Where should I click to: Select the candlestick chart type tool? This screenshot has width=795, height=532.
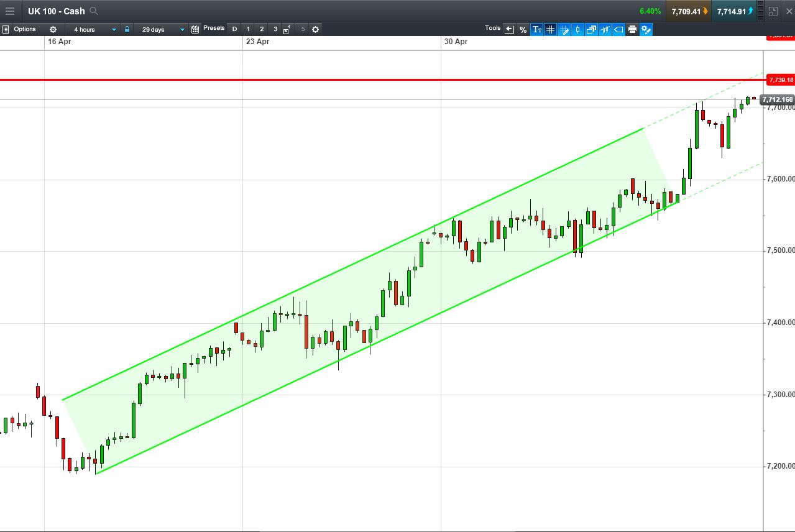tap(577, 29)
